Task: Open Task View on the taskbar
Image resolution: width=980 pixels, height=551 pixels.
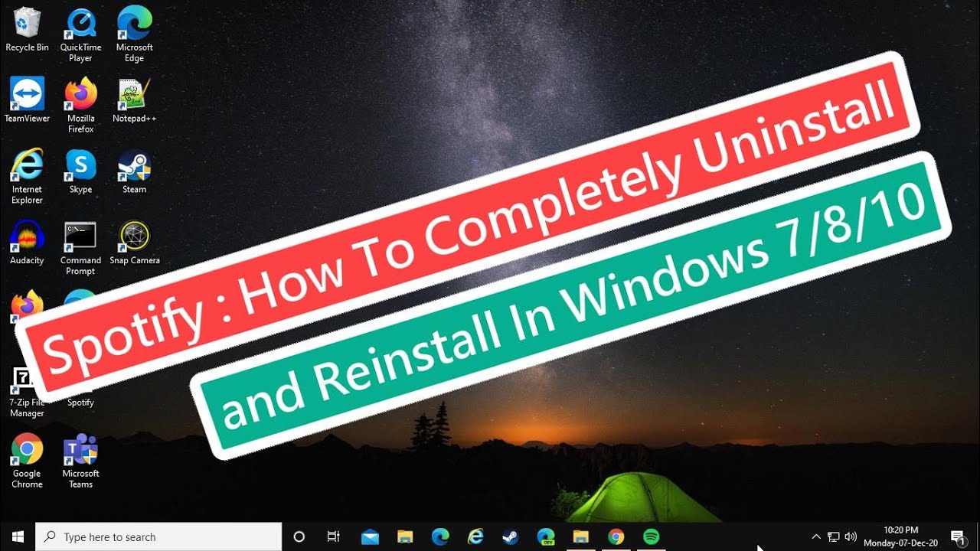Action: pos(334,536)
